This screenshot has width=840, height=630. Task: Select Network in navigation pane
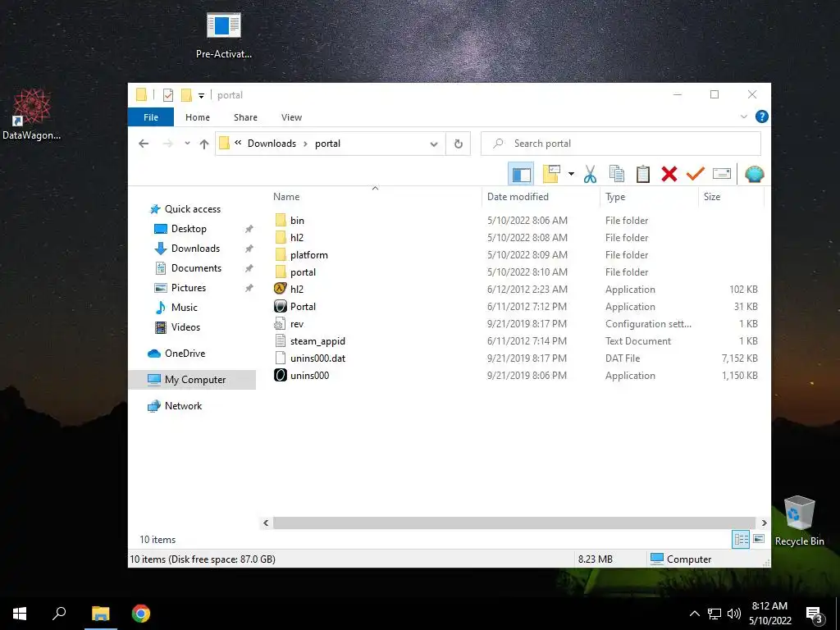pyautogui.click(x=183, y=406)
